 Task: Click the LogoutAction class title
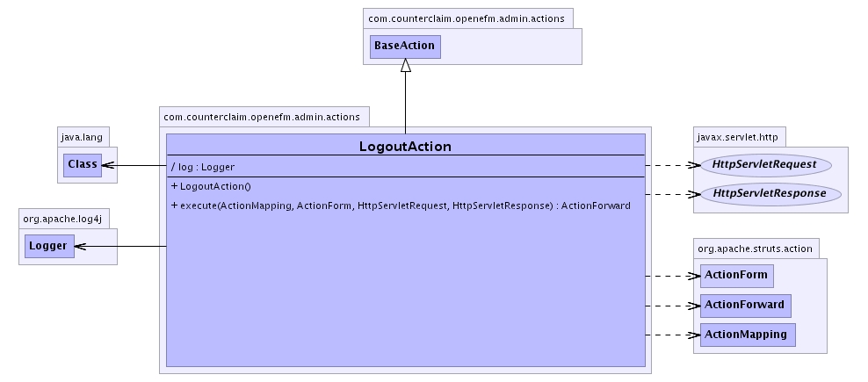tap(405, 146)
